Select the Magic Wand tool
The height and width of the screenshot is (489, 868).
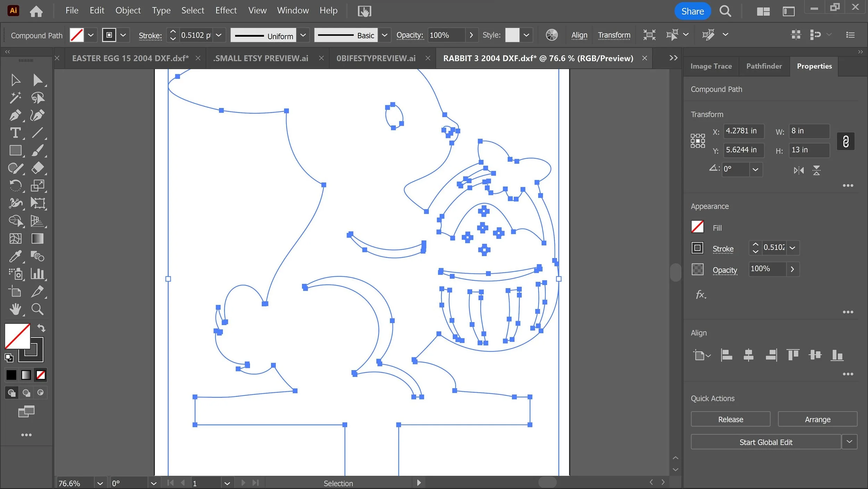15,98
